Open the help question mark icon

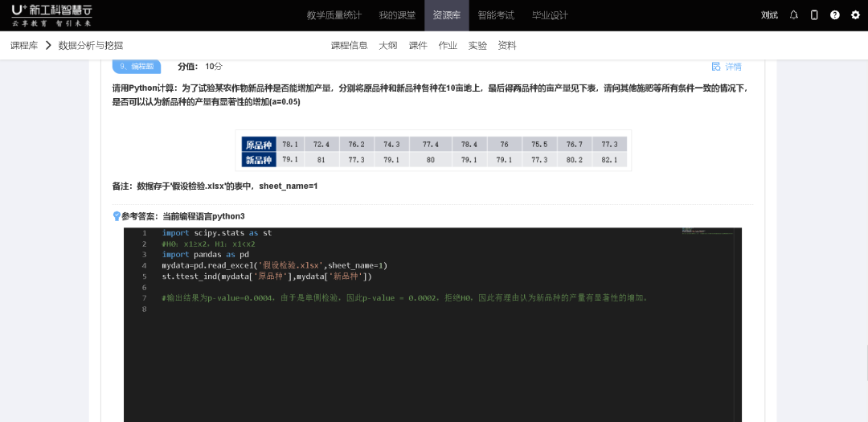835,15
